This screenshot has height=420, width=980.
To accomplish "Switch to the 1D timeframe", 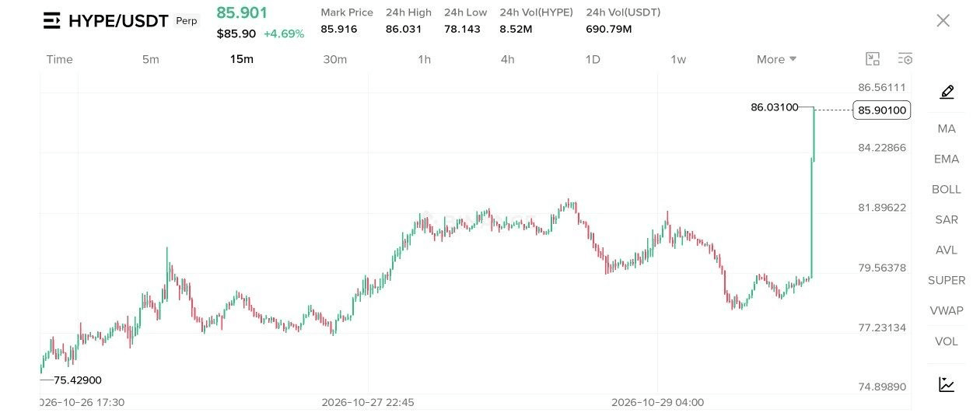I will [x=593, y=60].
